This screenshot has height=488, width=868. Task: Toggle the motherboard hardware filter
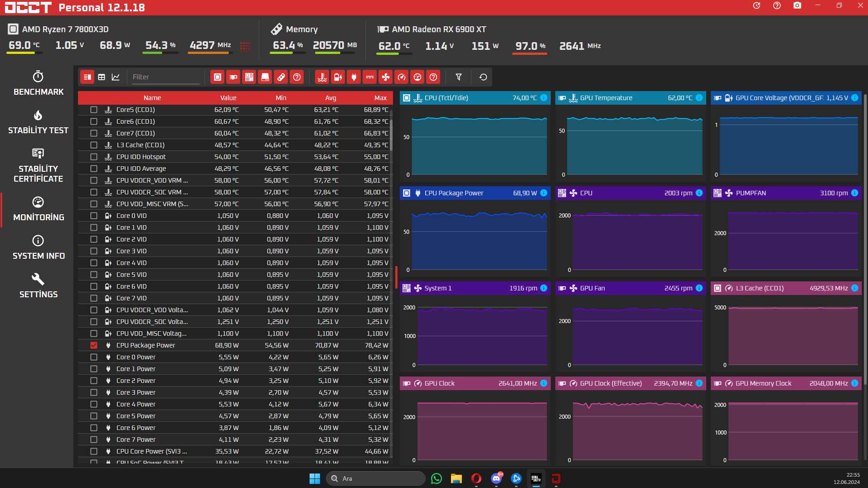(x=249, y=77)
